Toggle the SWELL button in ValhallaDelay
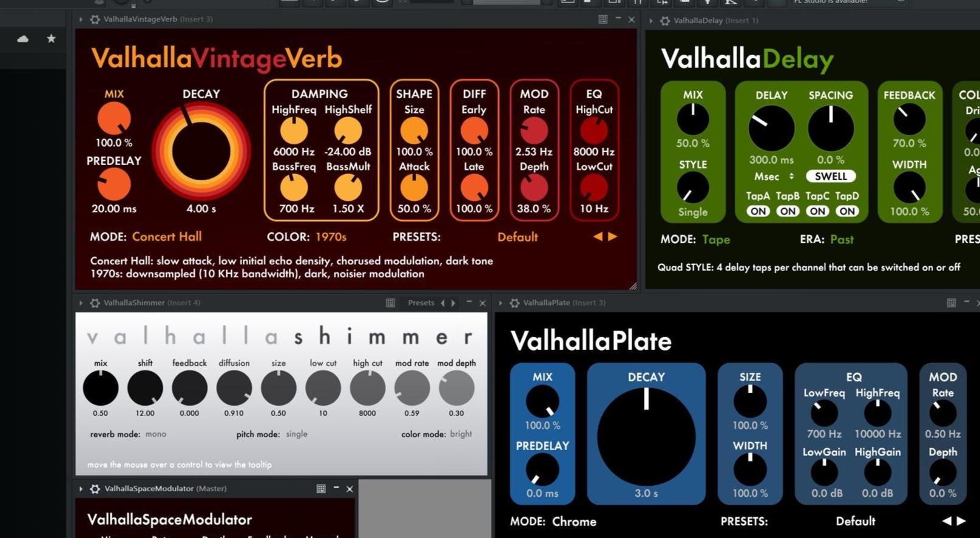The height and width of the screenshot is (538, 980). point(831,177)
